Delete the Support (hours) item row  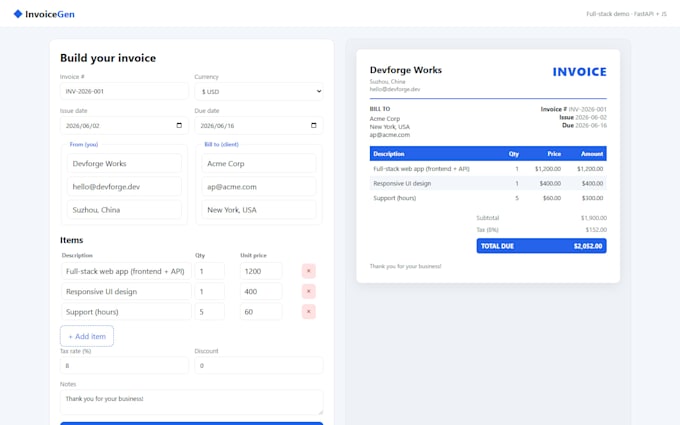tap(308, 312)
